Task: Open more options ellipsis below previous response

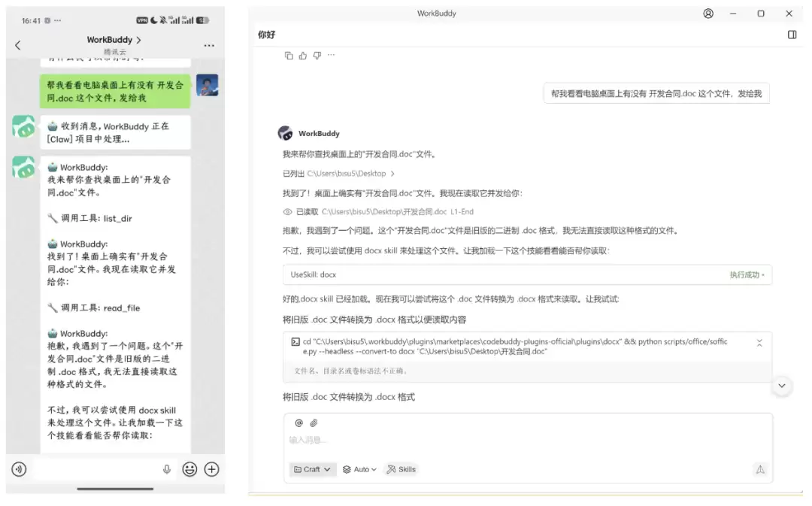Action: point(331,56)
